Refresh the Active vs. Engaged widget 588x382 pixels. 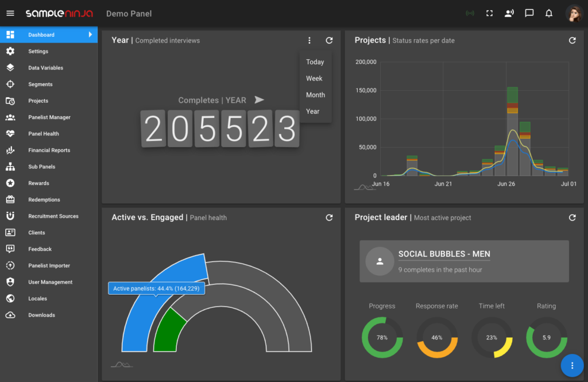click(329, 218)
